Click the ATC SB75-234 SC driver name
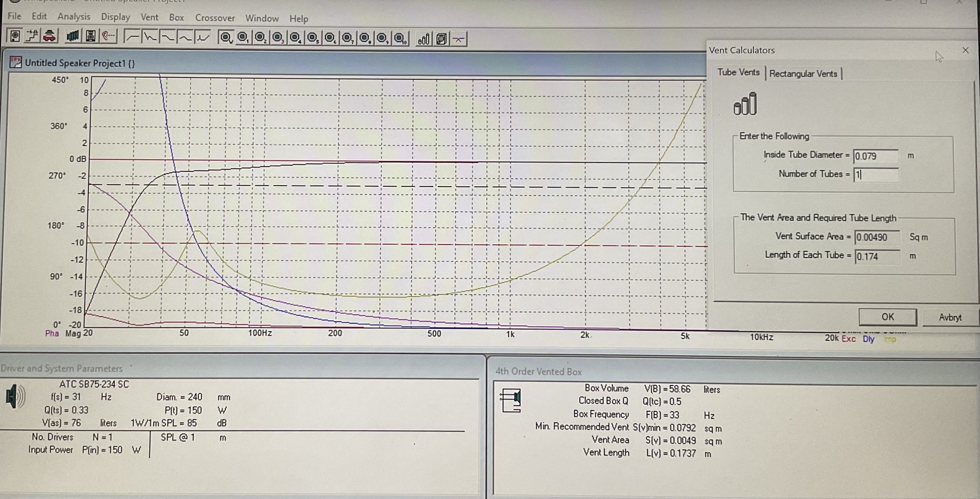This screenshot has width=980, height=499. (x=94, y=384)
